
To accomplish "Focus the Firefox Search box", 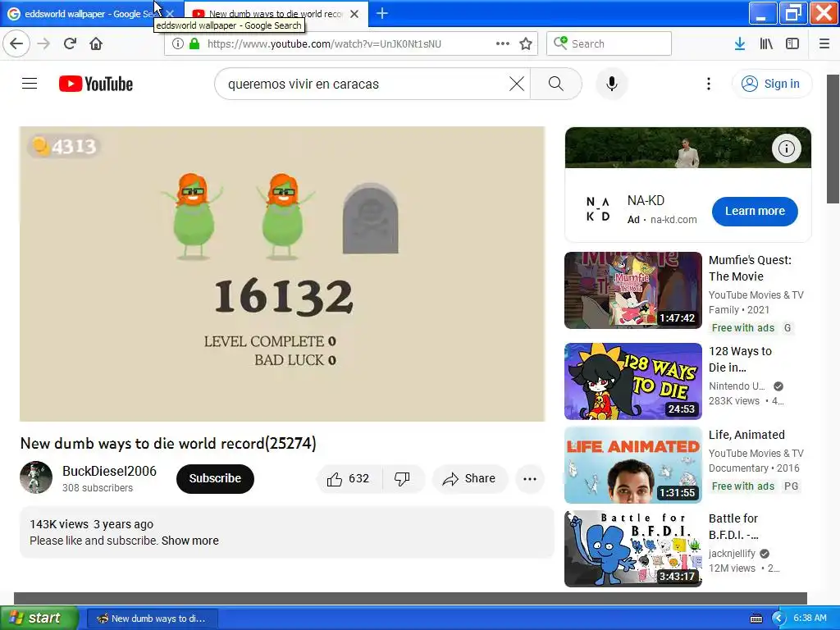I will coord(609,43).
